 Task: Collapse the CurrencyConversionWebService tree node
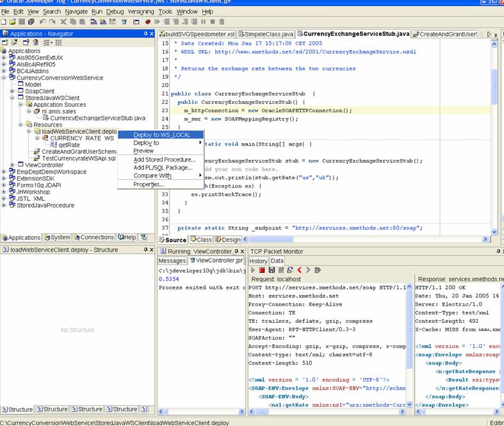4,78
